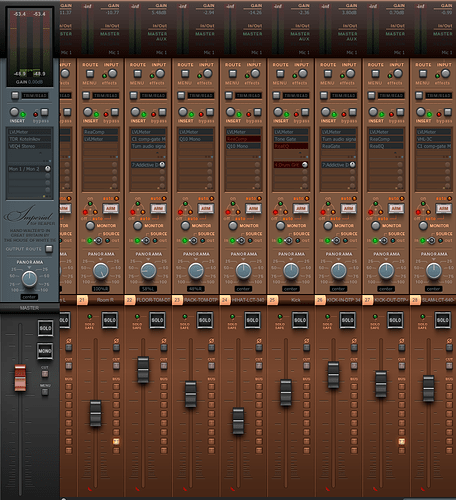
Task: Open Tone Gate insert on Kick track
Action: point(291,139)
